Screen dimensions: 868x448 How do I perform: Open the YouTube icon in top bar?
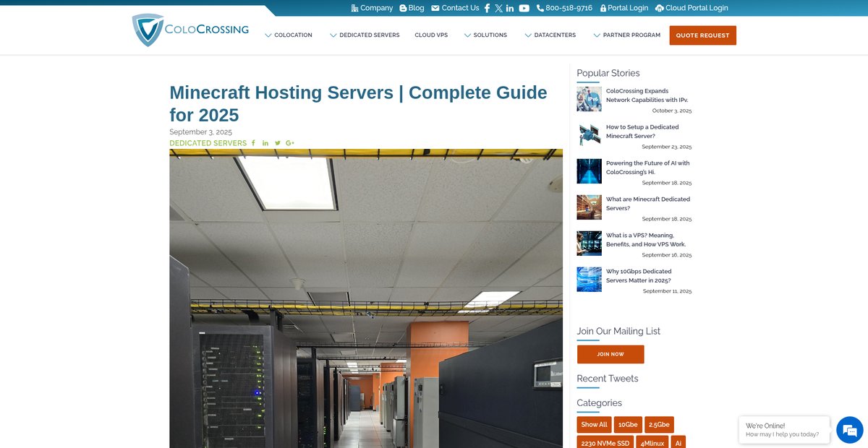tap(524, 8)
